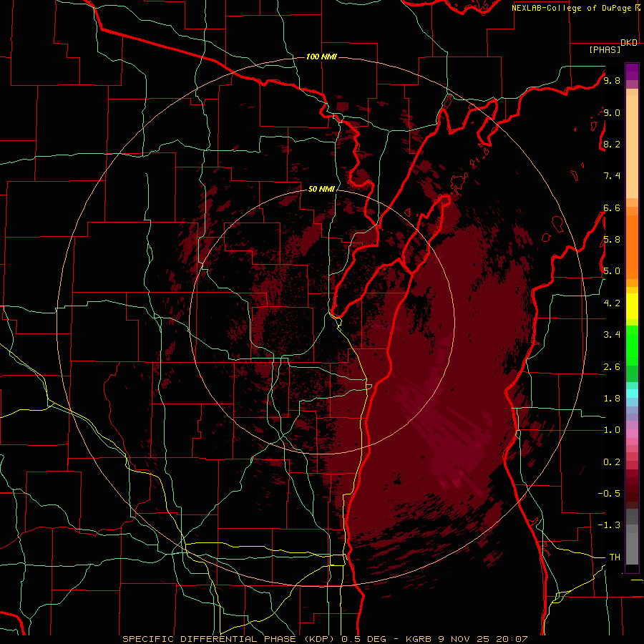This screenshot has width=644, height=644.
Task: Click the 1.0 scale value
Action: point(612,430)
